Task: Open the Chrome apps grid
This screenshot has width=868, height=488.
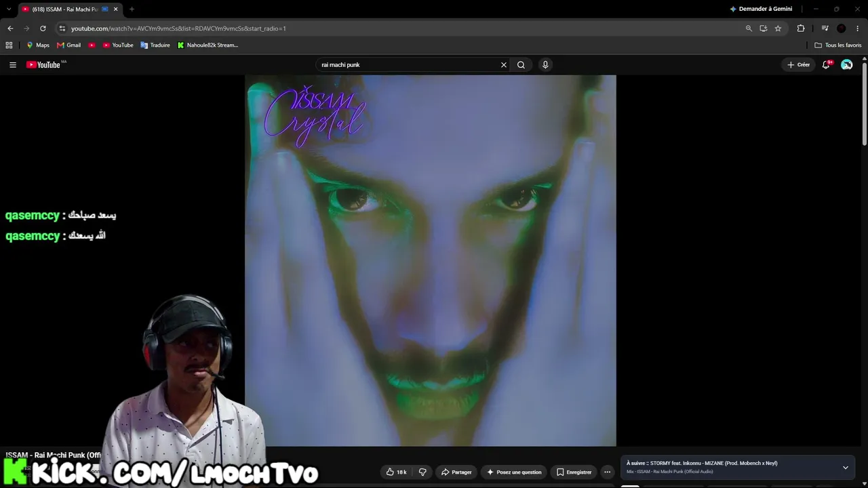Action: coord(9,45)
